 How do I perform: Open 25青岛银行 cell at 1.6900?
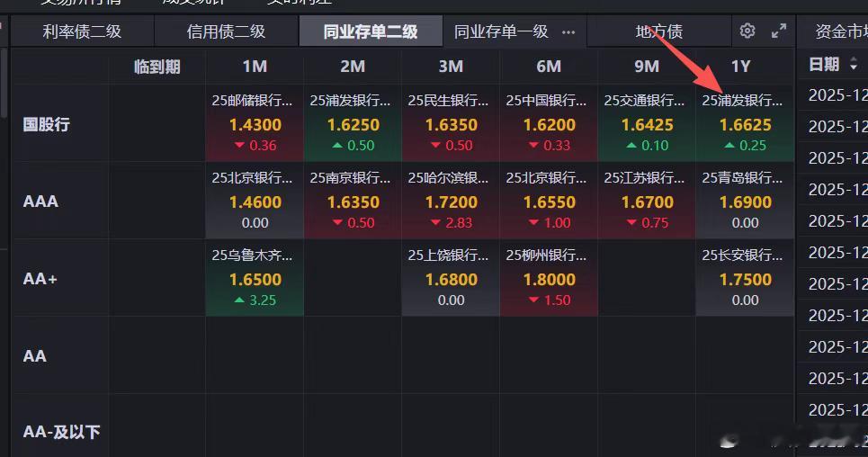tap(745, 200)
